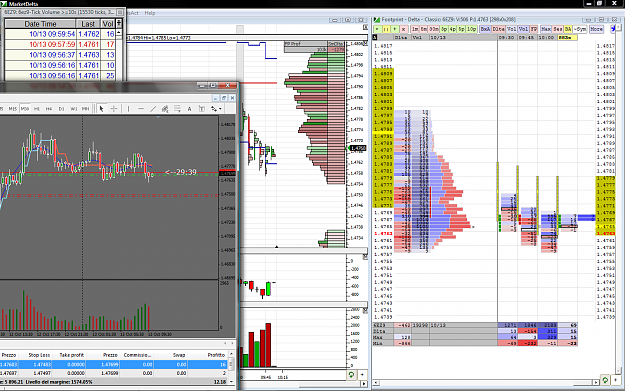Toggle the Dlta footprint mode button

click(x=498, y=29)
